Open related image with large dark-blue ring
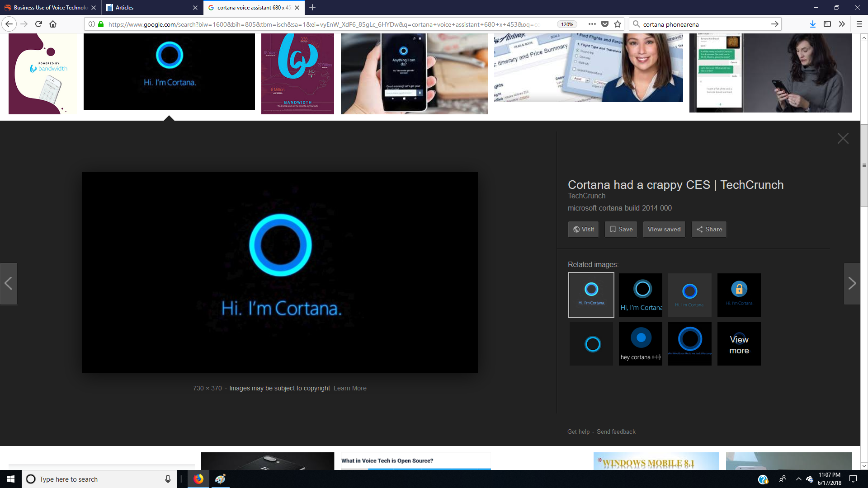The image size is (868, 488). pos(689,344)
